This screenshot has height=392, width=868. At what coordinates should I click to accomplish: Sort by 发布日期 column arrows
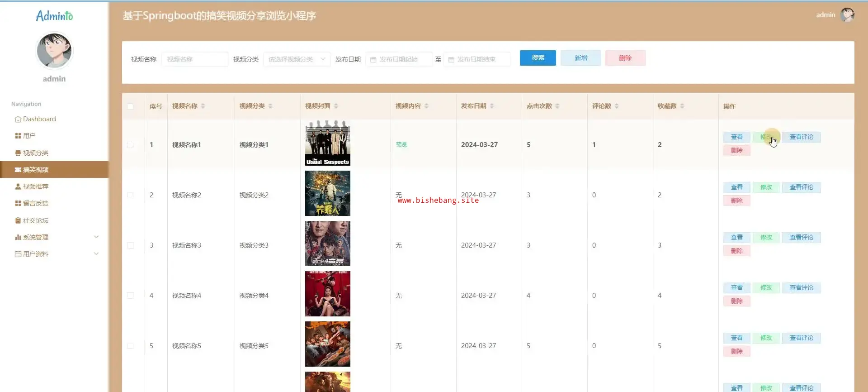492,106
